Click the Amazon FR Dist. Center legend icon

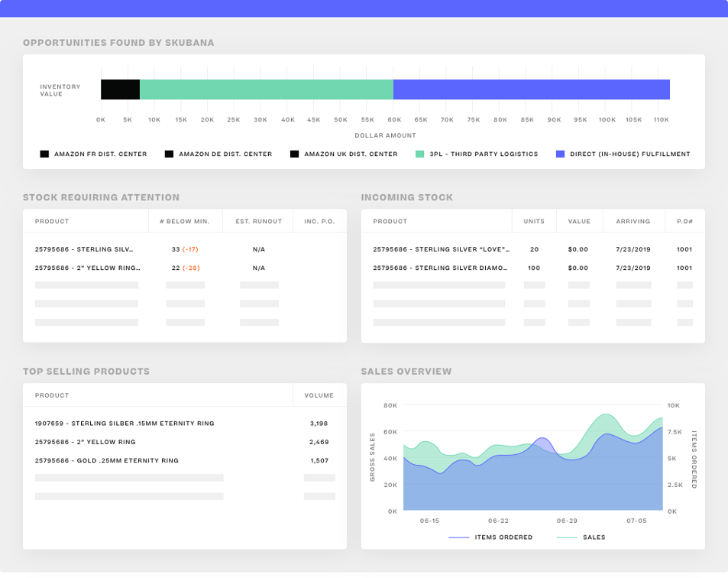44,154
